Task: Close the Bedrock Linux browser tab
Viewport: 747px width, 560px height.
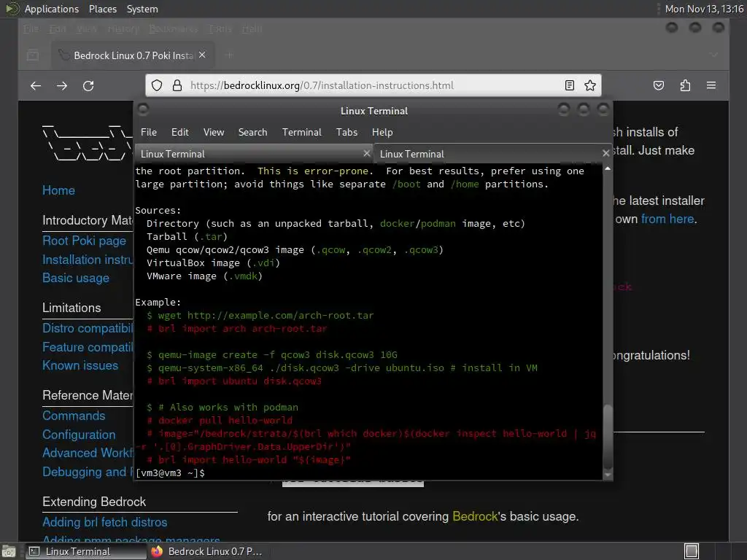Action: pyautogui.click(x=202, y=55)
